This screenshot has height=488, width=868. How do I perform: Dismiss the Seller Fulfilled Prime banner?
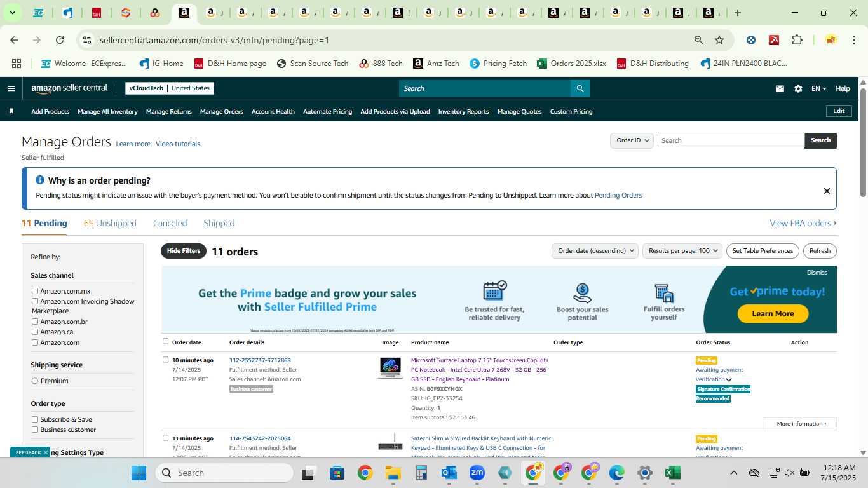click(x=817, y=272)
